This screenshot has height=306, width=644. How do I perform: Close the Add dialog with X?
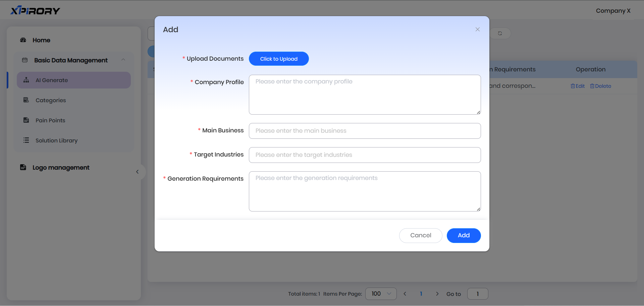477,29
